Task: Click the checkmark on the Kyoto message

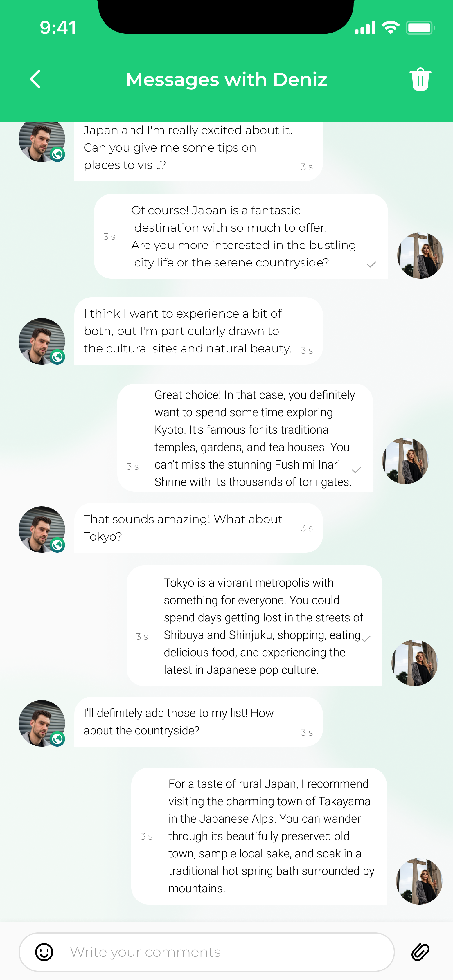Action: (x=357, y=470)
